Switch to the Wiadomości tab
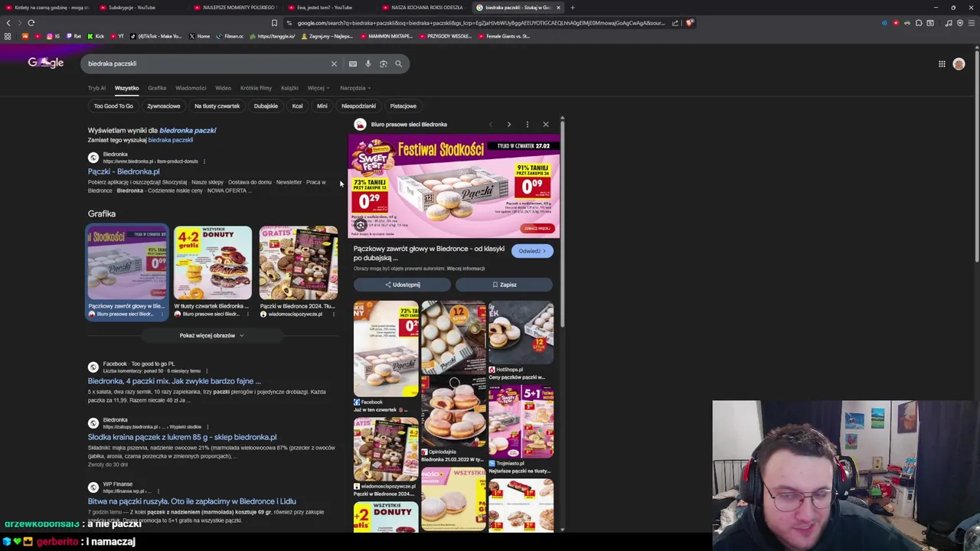 coord(191,88)
